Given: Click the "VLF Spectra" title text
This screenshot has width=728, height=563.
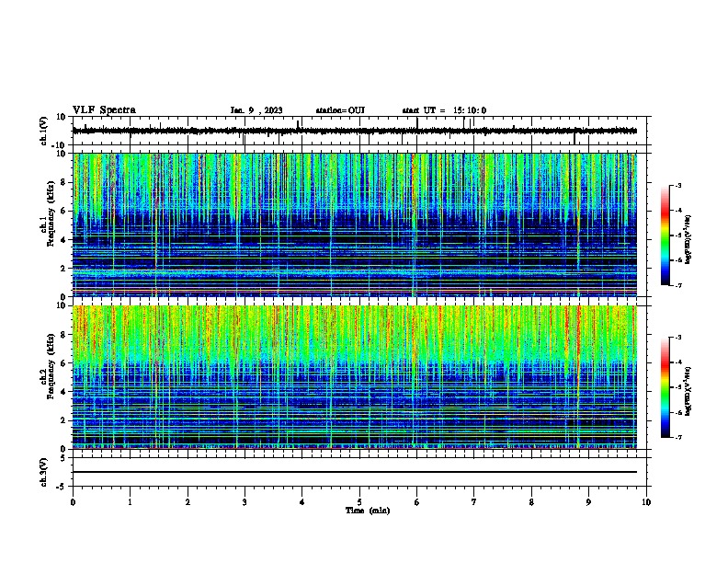Looking at the screenshot, I should tap(104, 110).
